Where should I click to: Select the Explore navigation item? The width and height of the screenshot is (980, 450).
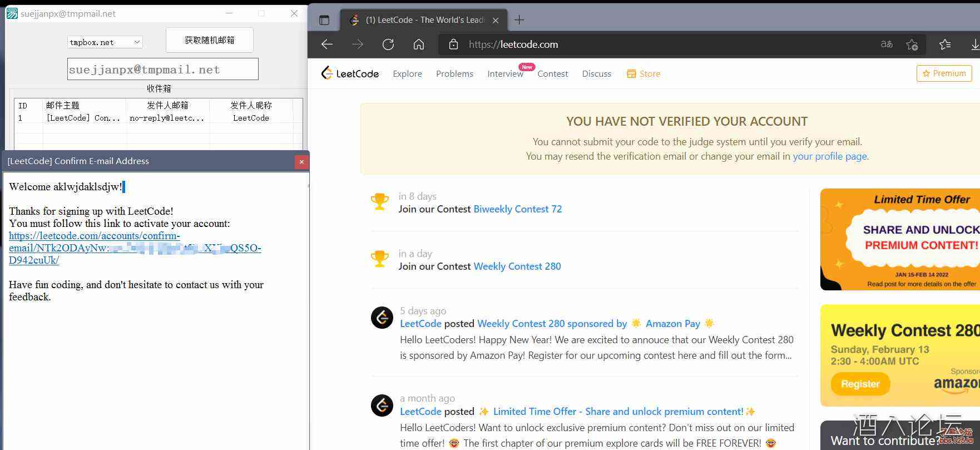(407, 73)
